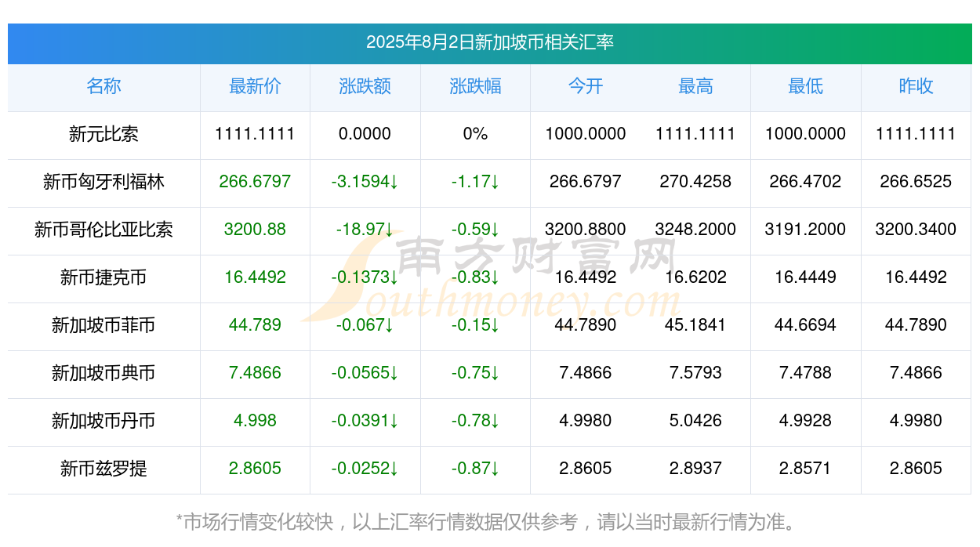The height and width of the screenshot is (547, 980).
Task: Select the 最低 column header
Action: (806, 86)
